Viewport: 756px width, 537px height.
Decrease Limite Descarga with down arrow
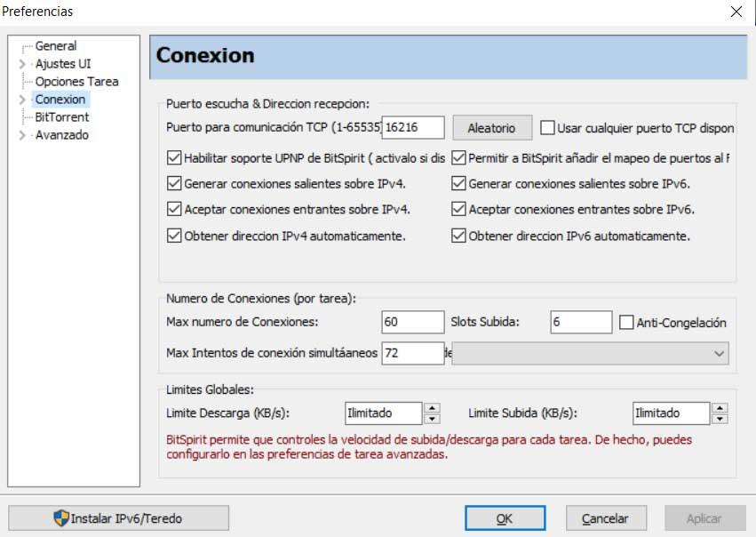[x=432, y=420]
